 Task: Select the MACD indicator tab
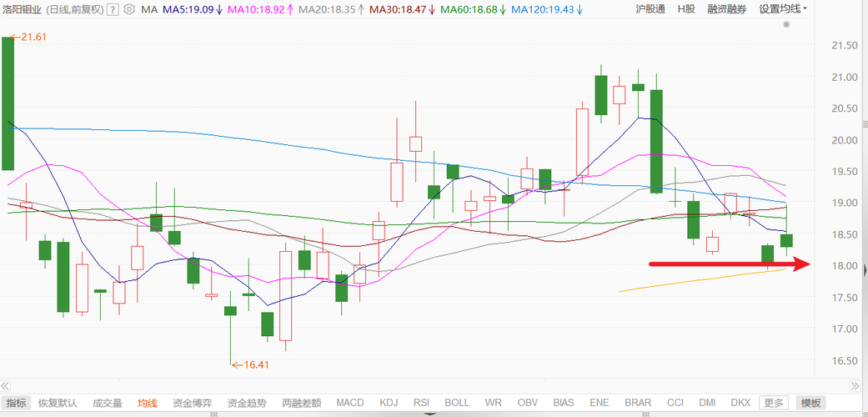click(x=350, y=403)
